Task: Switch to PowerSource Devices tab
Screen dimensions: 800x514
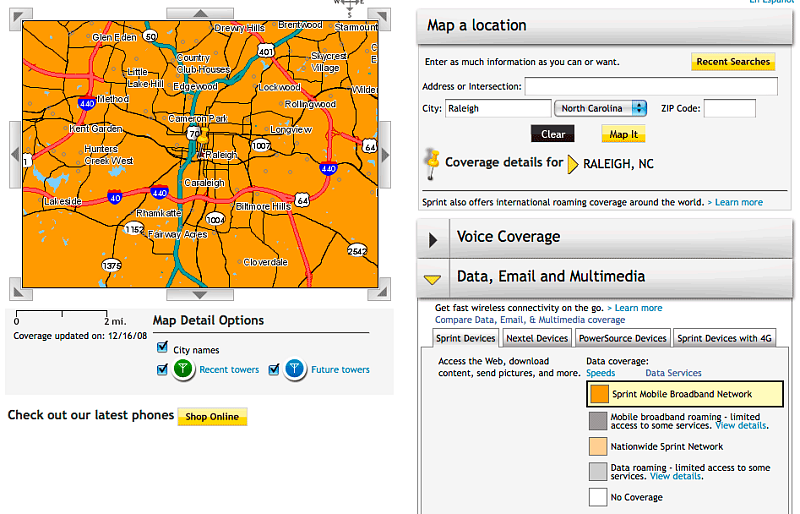Action: click(622, 338)
